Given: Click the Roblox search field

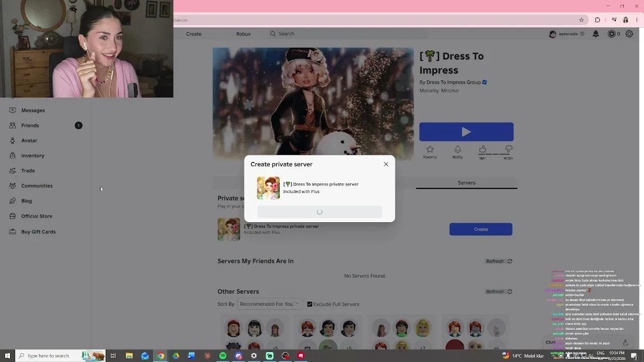Looking at the screenshot, I should (347, 34).
